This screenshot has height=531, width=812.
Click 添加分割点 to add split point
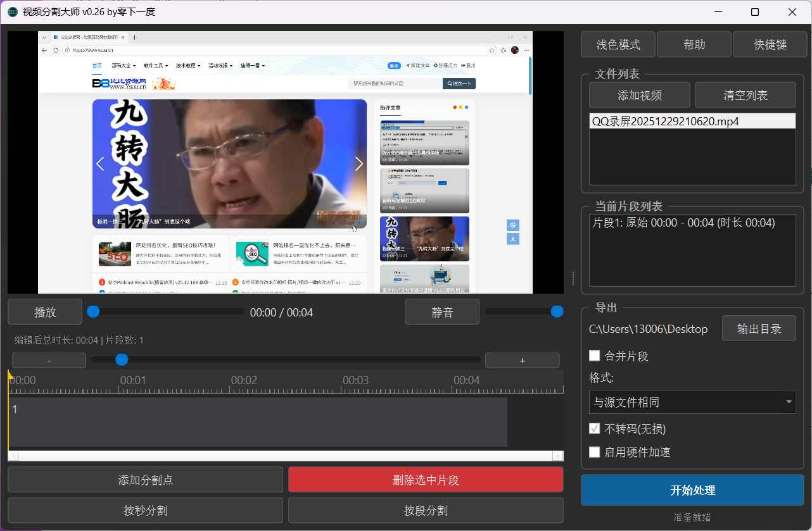tap(145, 480)
